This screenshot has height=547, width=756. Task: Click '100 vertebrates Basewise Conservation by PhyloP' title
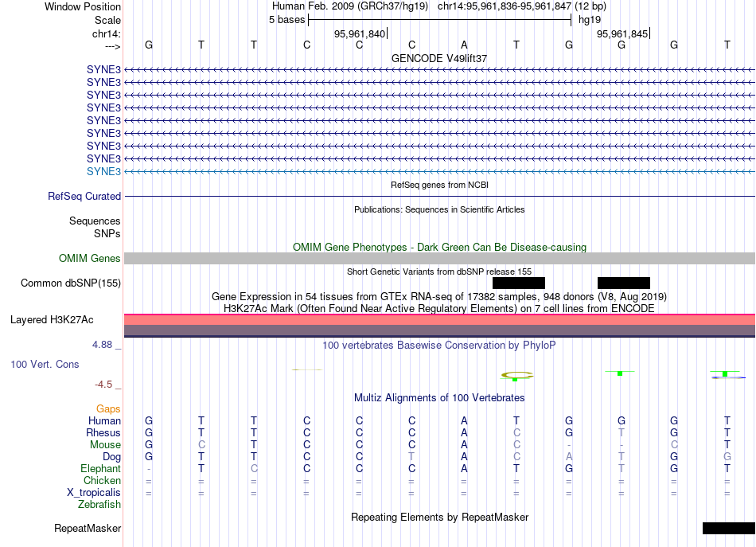point(439,345)
